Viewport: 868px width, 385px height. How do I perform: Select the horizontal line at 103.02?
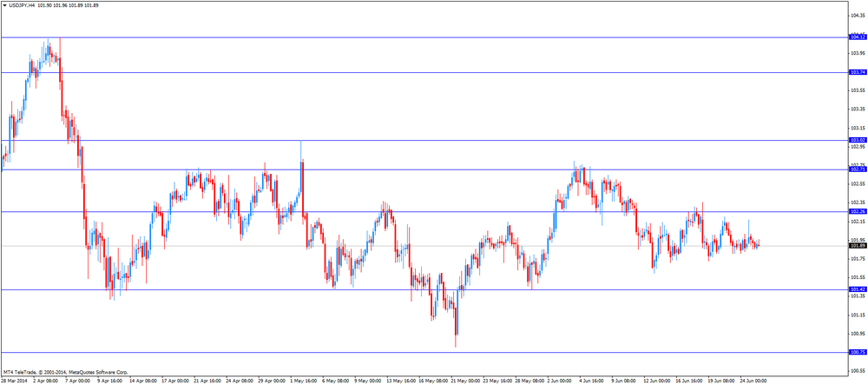pyautogui.click(x=424, y=141)
